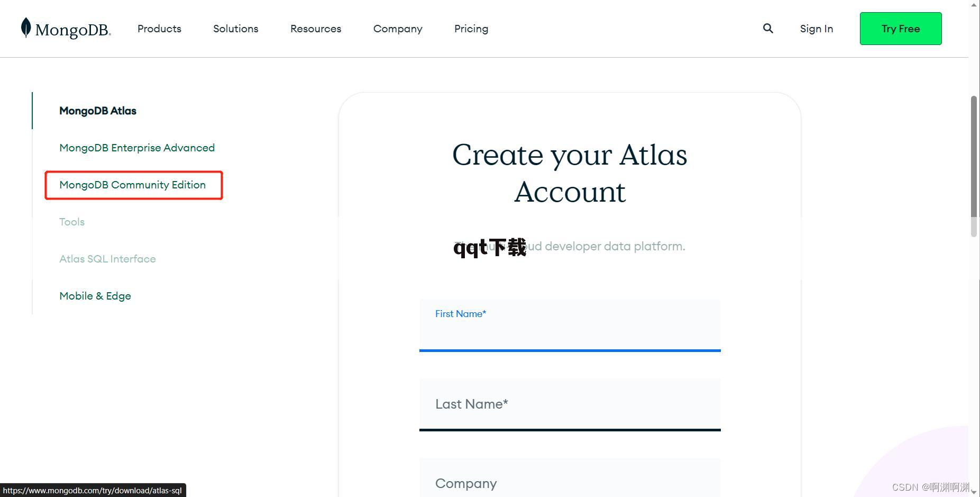Choose MongoDB Community Edition
Image resolution: width=980 pixels, height=497 pixels.
pos(133,185)
